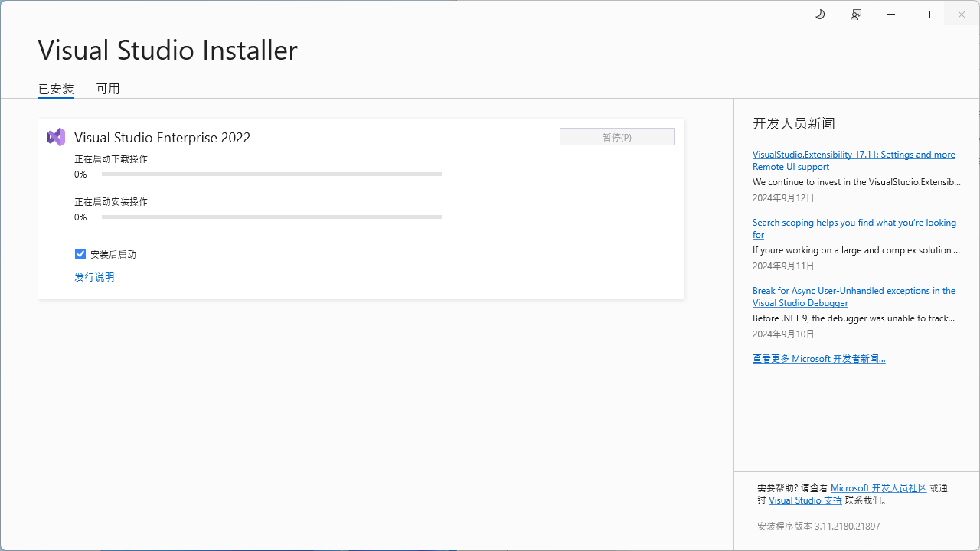
Task: Click the 安装程序版本 3.11.2180.21897 text
Action: (818, 527)
